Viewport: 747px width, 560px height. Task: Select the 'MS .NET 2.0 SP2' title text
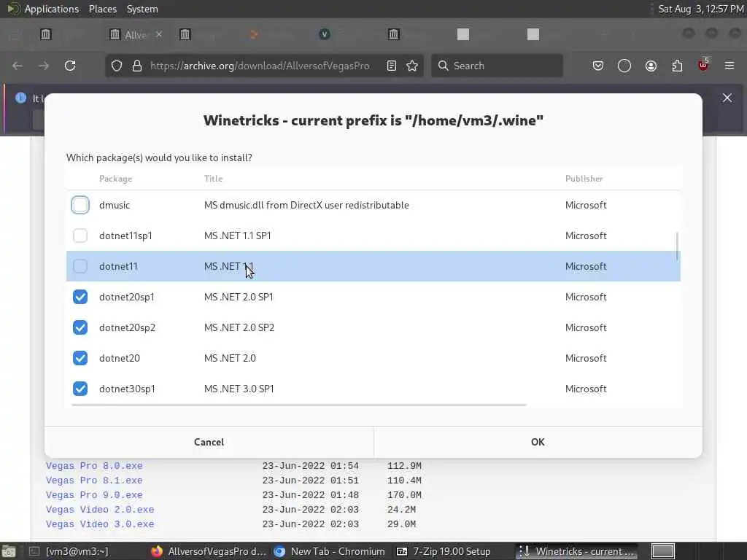(x=239, y=327)
